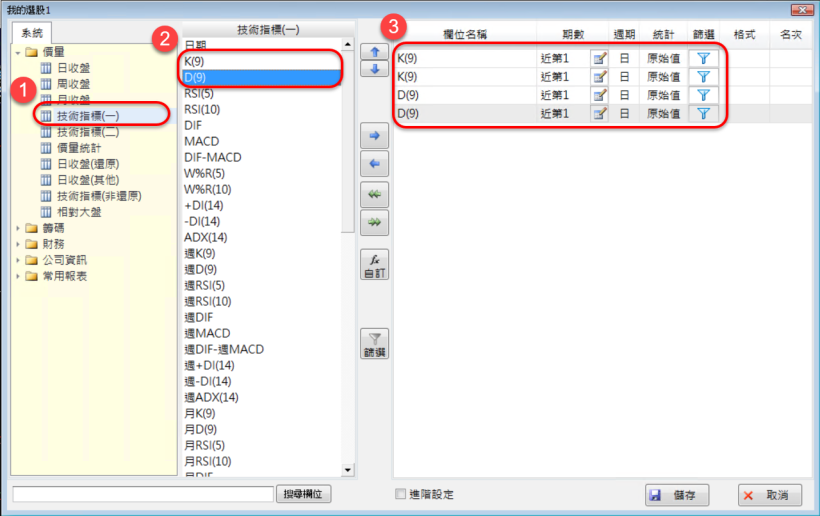Add selected field with right arrow

(374, 134)
